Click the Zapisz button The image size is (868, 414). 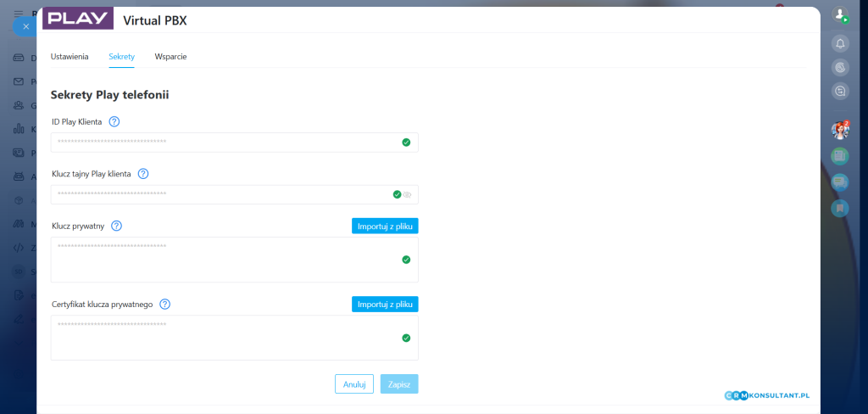tap(399, 384)
